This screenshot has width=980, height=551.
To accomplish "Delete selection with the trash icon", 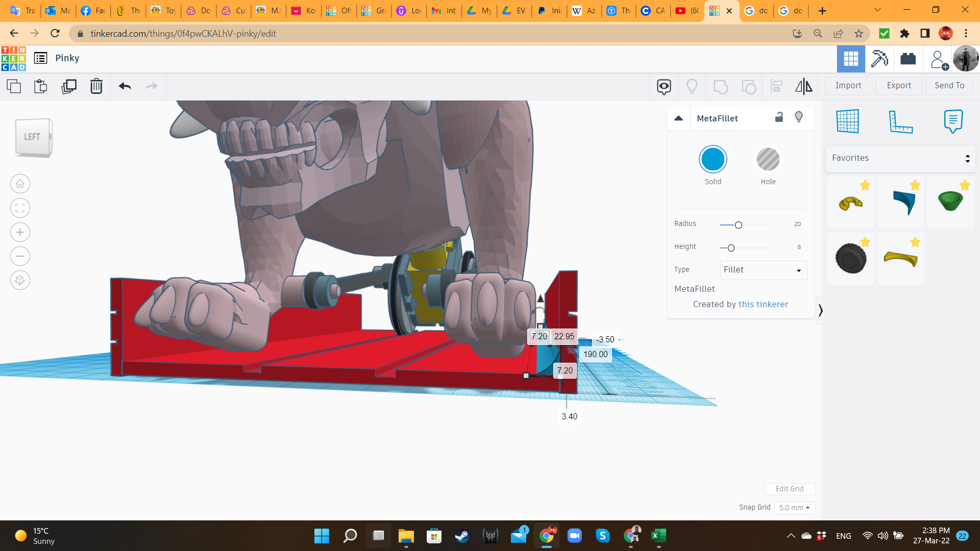I will pos(96,86).
